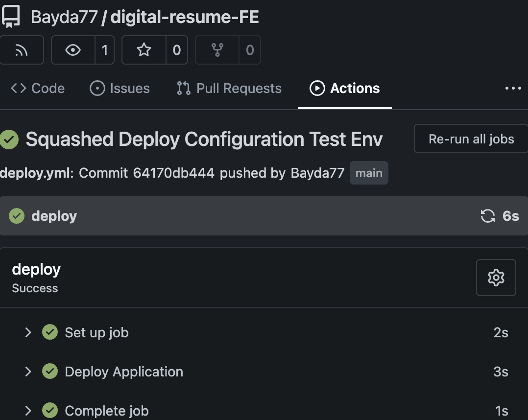The image size is (528, 420).
Task: Open the Bayda77 owner link
Action: (x=64, y=17)
